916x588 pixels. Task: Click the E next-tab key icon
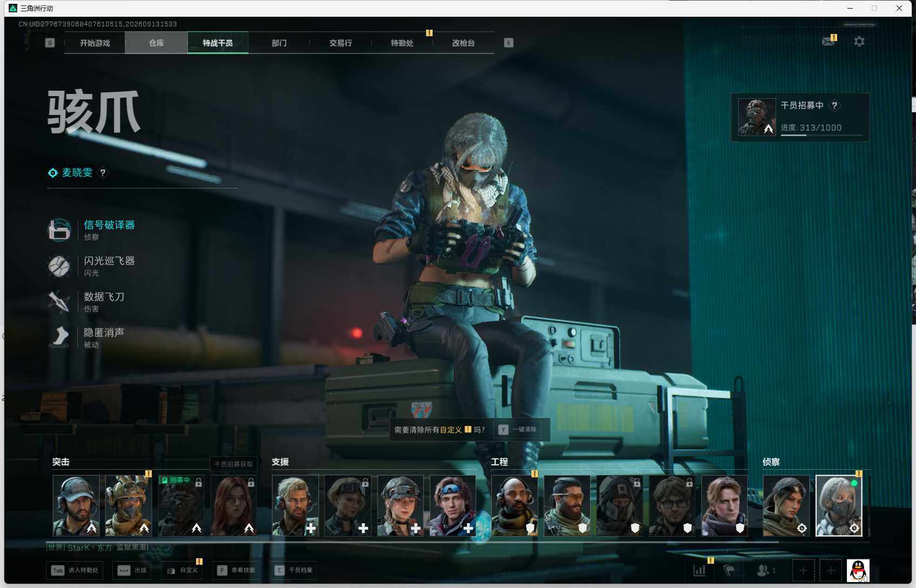(508, 43)
